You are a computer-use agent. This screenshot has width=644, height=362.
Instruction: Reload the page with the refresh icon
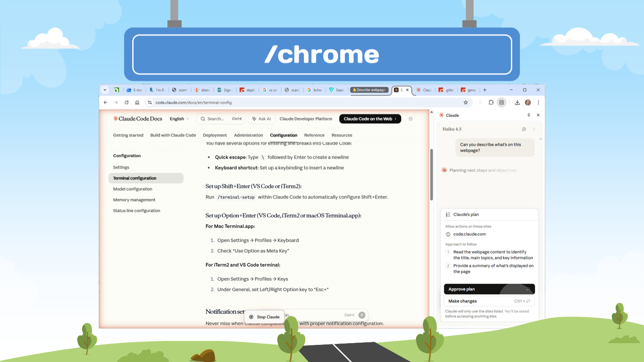(x=127, y=103)
